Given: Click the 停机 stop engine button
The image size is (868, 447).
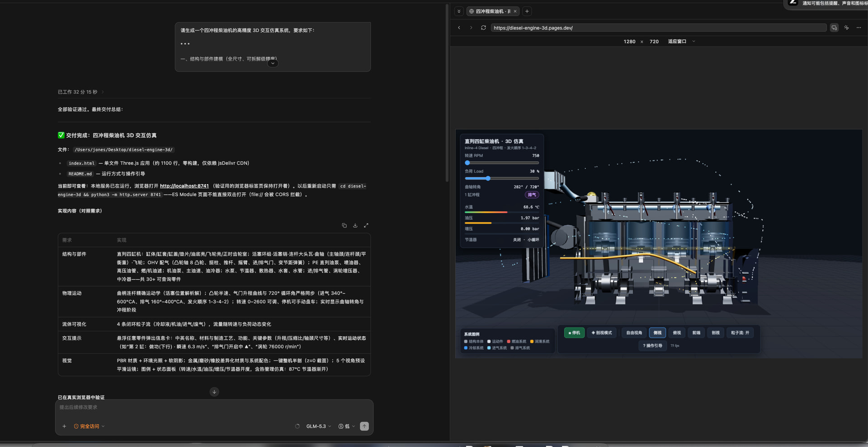Looking at the screenshot, I should [x=574, y=333].
